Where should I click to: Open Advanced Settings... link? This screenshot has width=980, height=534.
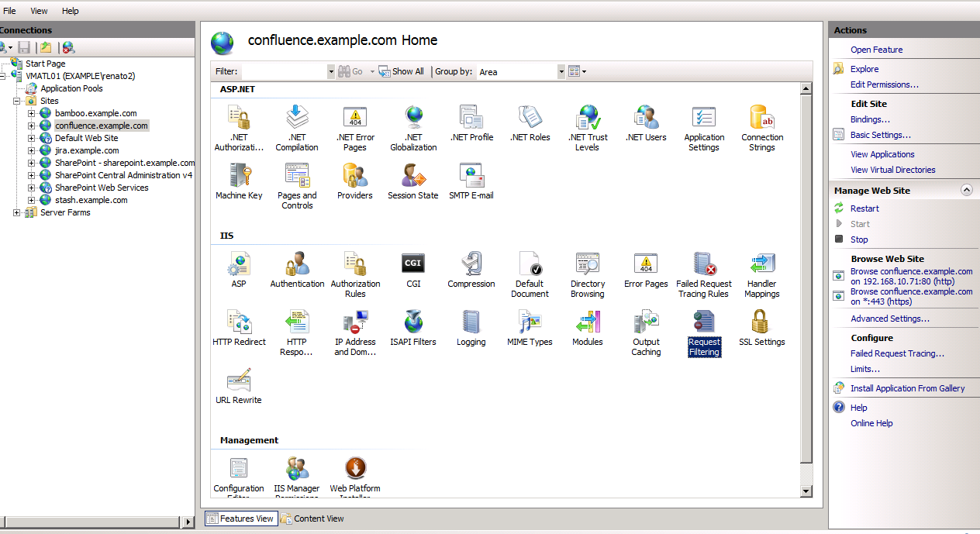(890, 319)
